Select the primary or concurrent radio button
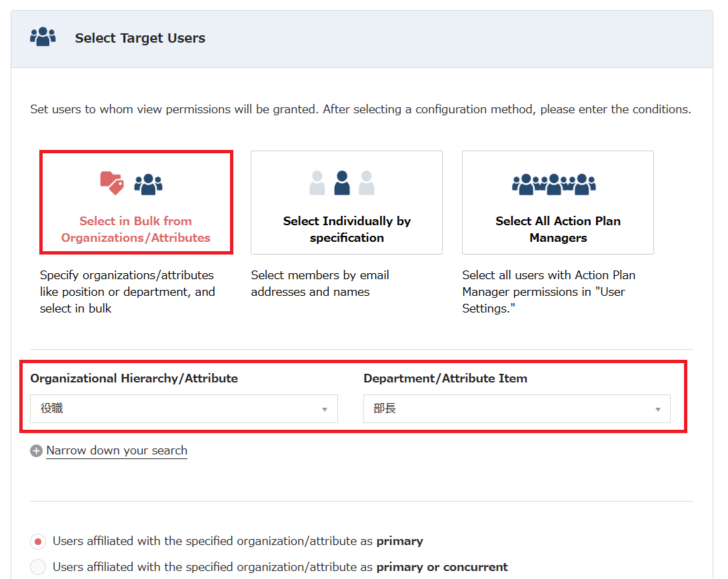 [39, 567]
